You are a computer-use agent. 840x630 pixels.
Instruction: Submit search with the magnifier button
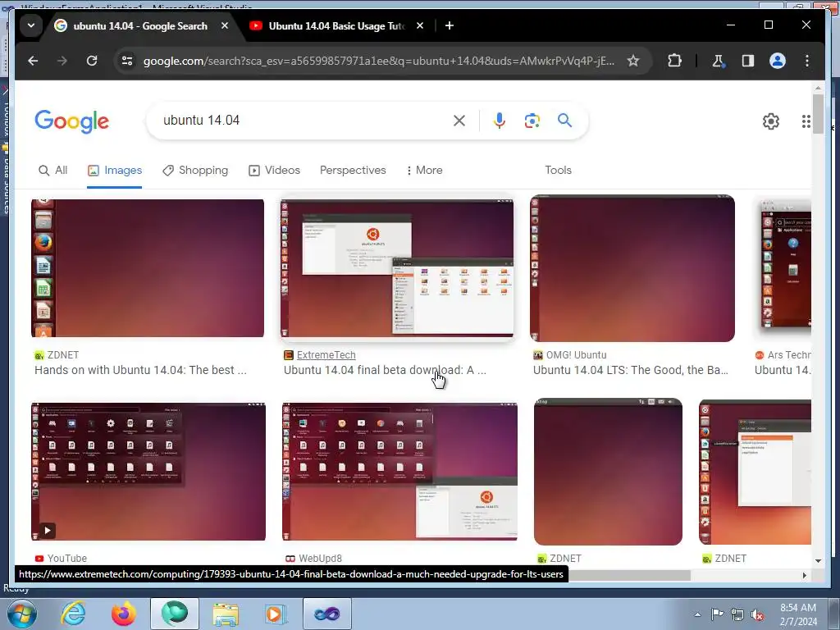(x=564, y=121)
